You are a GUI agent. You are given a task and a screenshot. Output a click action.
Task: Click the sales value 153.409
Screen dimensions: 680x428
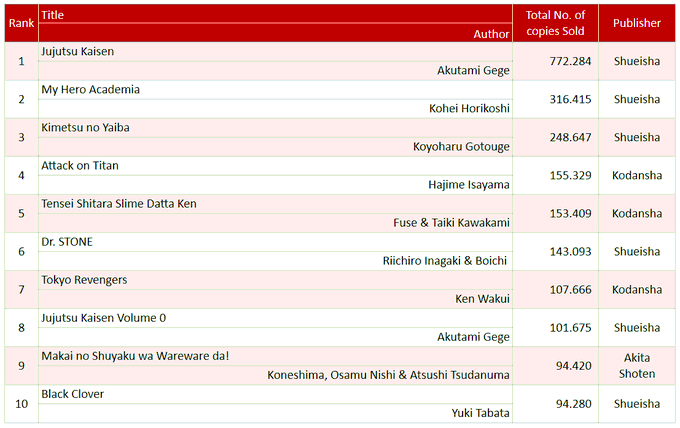coord(570,213)
